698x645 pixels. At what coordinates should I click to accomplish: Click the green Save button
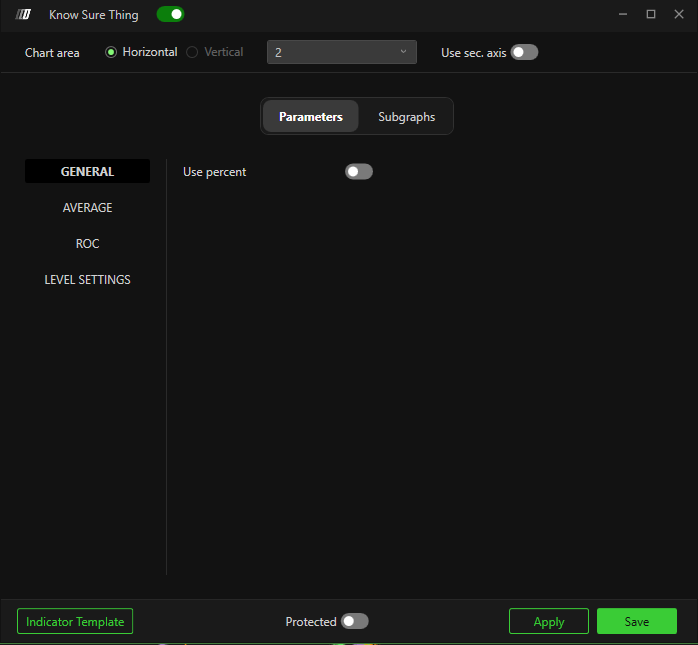[636, 621]
